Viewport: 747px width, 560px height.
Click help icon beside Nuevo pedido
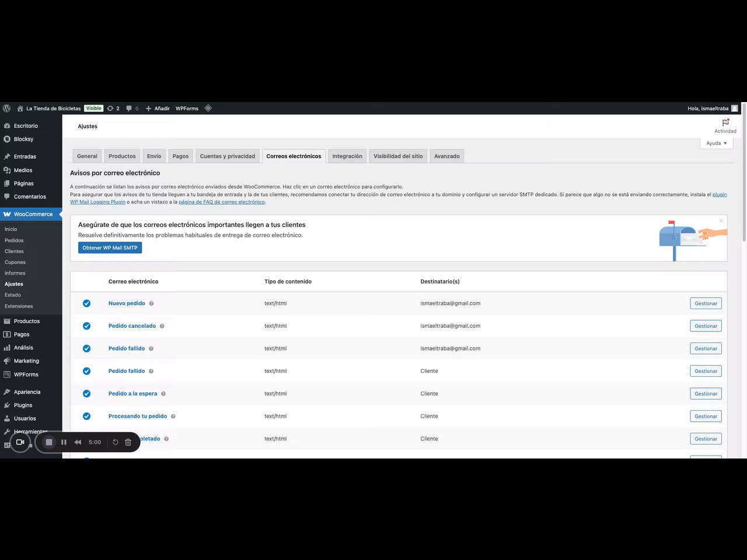[x=151, y=303]
